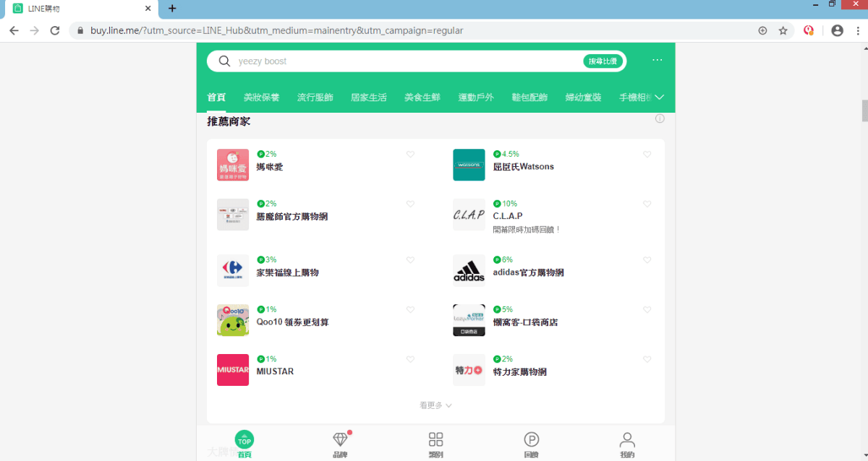This screenshot has width=868, height=461.
Task: Go to TOP 首頁 in bottom navigation
Action: (244, 443)
